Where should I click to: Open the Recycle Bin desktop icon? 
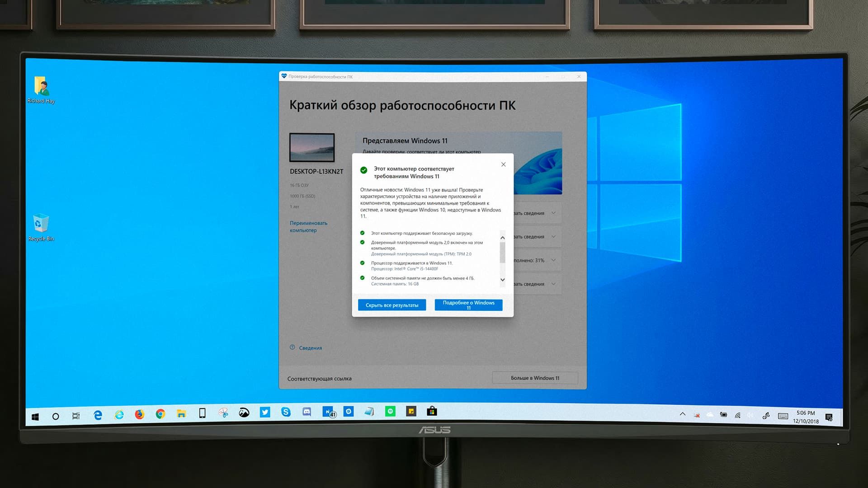pyautogui.click(x=41, y=228)
